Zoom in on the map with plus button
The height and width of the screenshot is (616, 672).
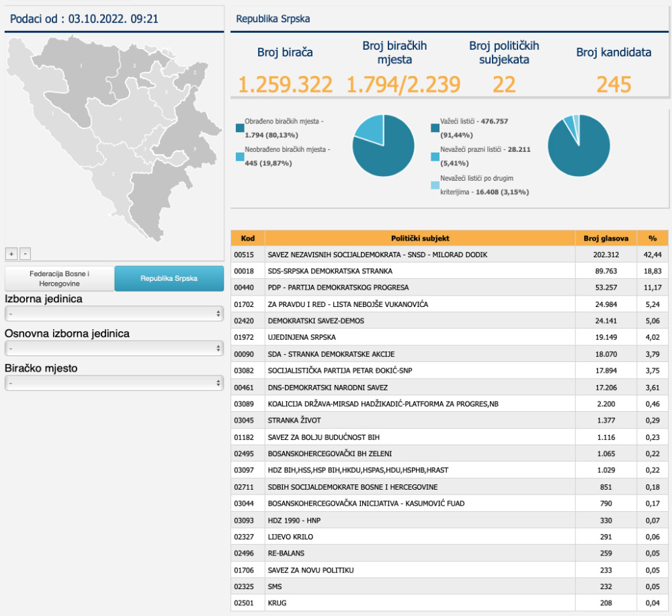[x=11, y=253]
